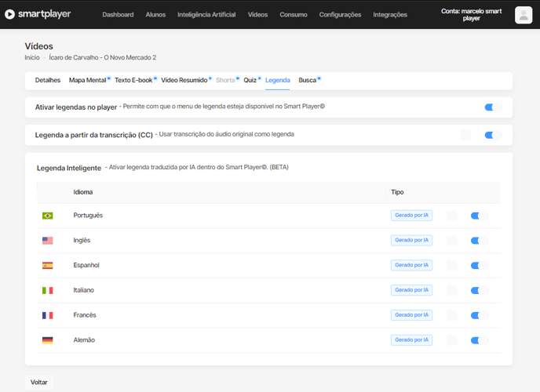Open the Integrações menu
Viewport: 540px width, 392px height.
click(390, 15)
